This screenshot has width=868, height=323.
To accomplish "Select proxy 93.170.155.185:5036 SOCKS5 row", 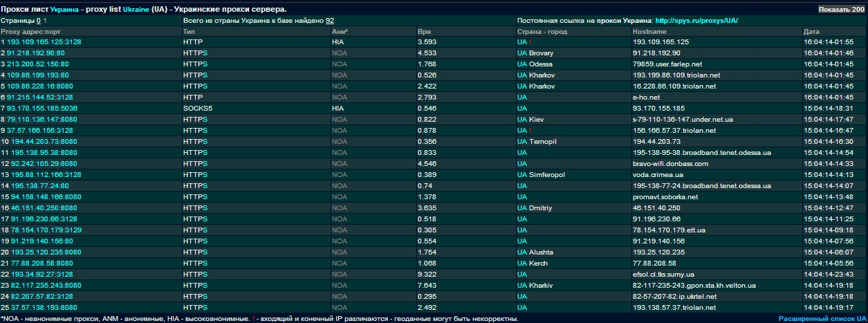I will click(42, 109).
